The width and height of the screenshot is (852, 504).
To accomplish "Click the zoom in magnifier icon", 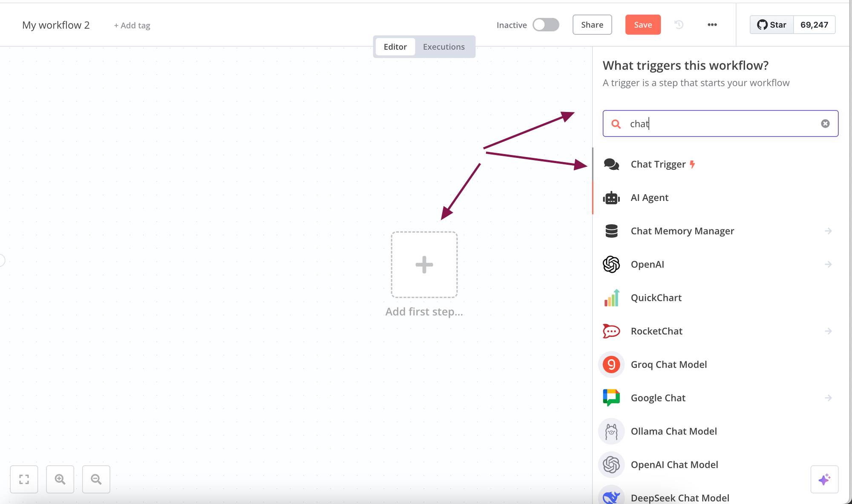I will click(60, 479).
